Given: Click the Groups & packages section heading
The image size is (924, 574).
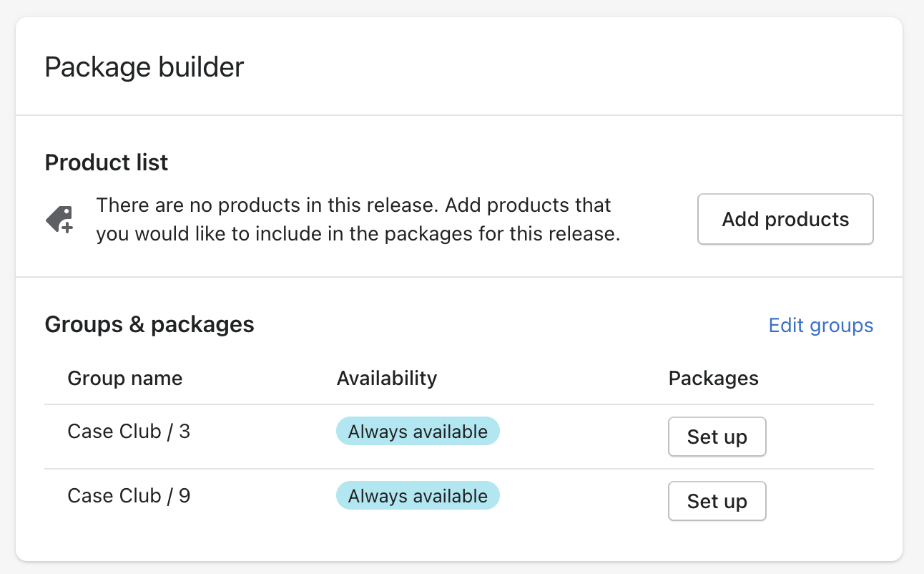Looking at the screenshot, I should [149, 325].
